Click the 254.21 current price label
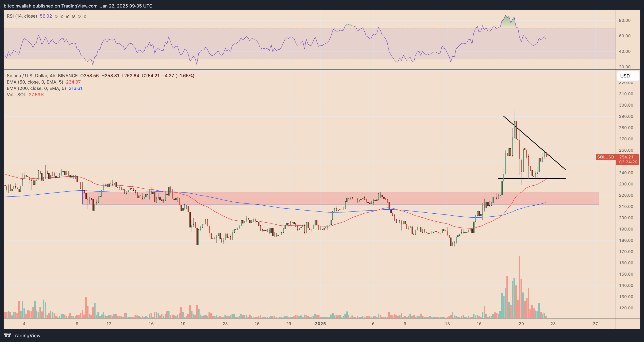The width and height of the screenshot is (644, 342). tap(626, 157)
